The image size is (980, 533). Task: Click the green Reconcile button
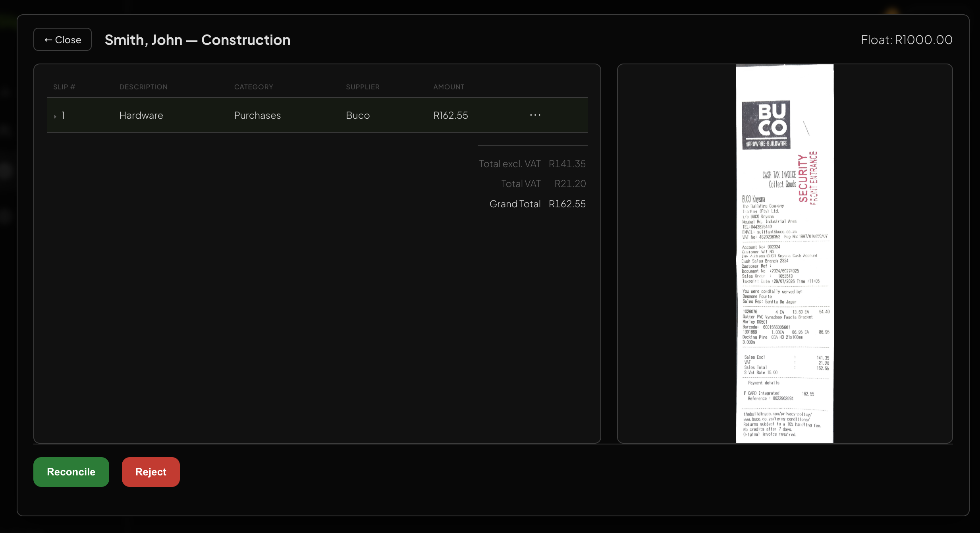[71, 472]
